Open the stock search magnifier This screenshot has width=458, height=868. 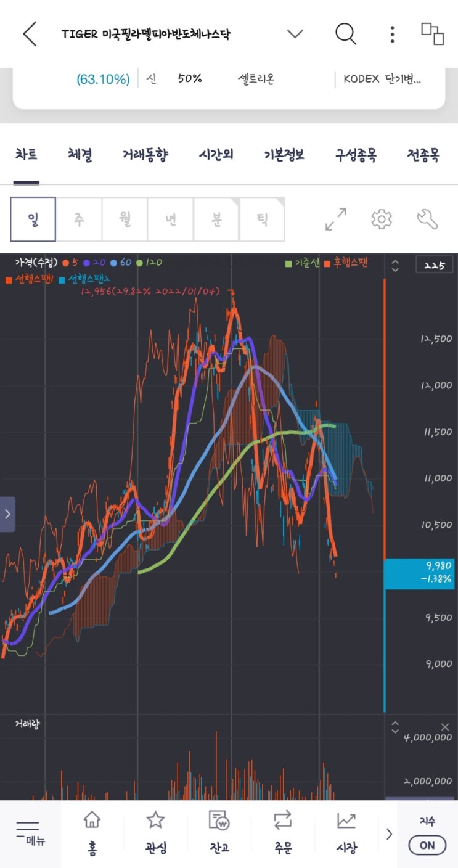[x=346, y=34]
